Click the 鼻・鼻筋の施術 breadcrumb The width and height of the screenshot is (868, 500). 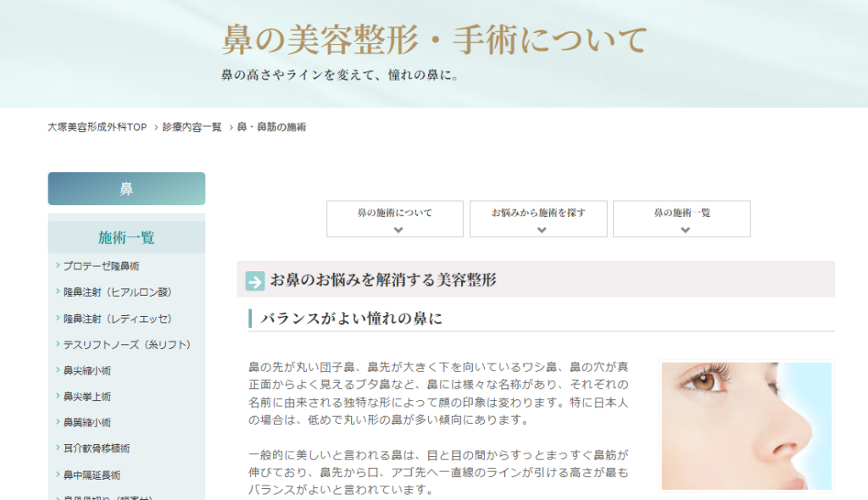pyautogui.click(x=271, y=127)
